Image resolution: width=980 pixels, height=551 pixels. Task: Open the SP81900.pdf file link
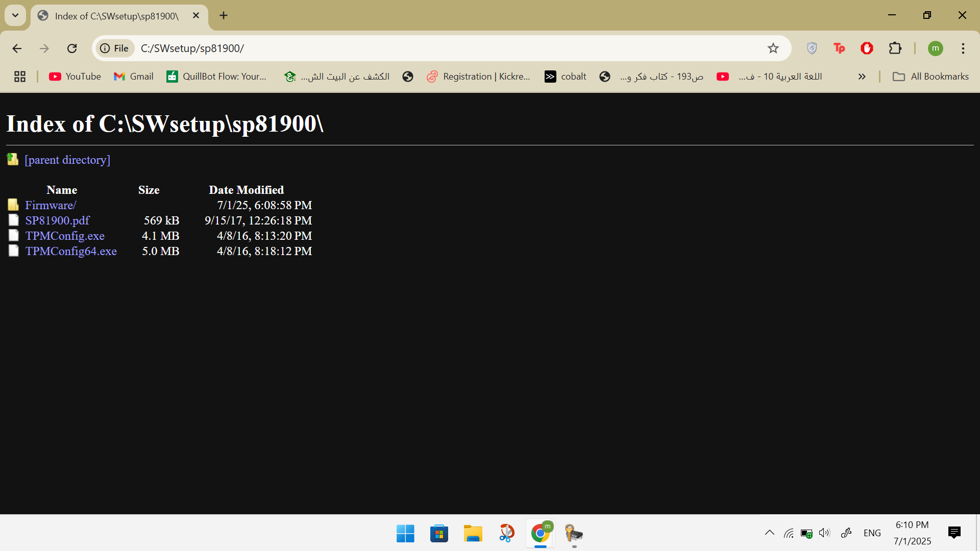57,220
